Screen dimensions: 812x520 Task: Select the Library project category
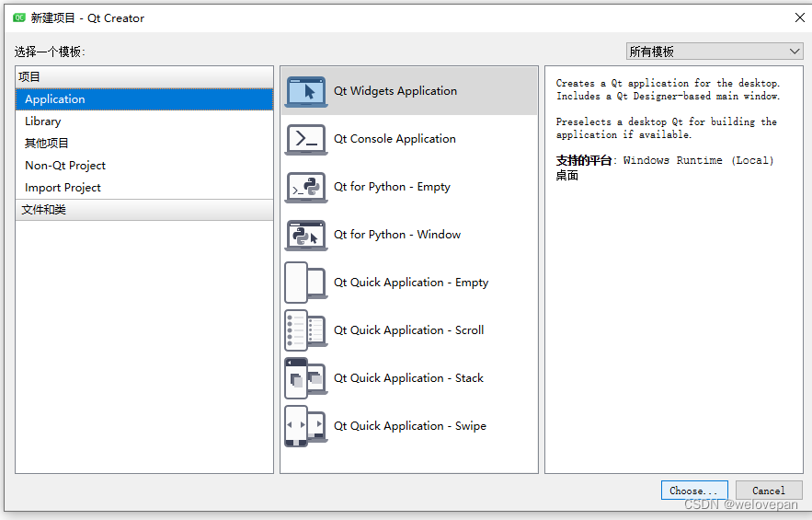(x=144, y=121)
